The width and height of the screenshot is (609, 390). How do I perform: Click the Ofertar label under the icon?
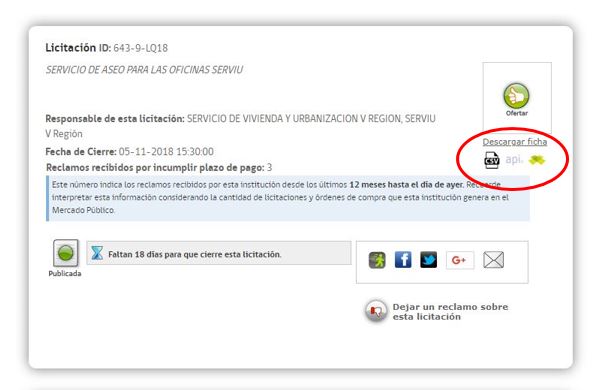tap(517, 113)
